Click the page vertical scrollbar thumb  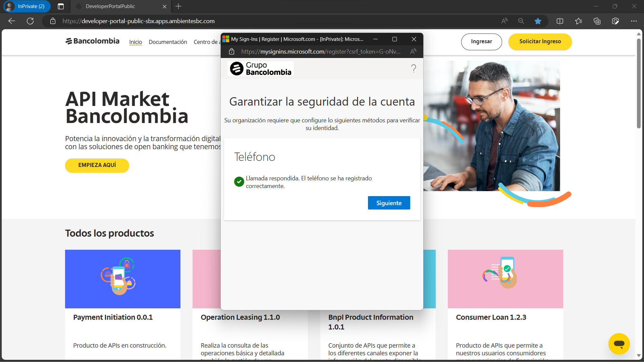(639, 83)
